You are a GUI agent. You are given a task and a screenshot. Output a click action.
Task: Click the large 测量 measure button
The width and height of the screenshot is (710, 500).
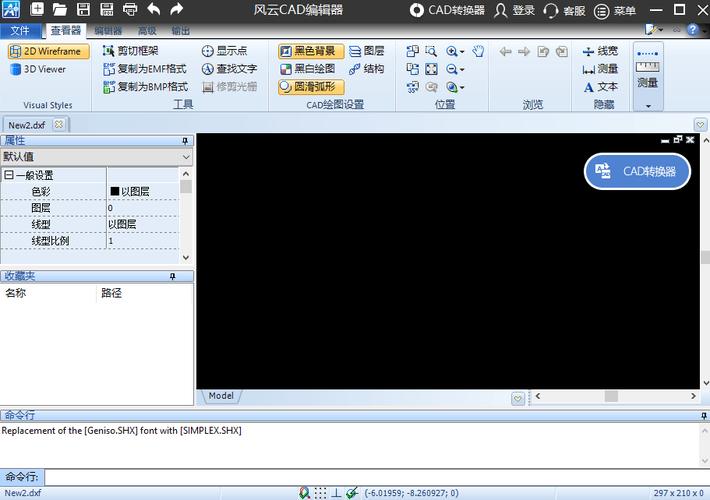pos(647,70)
